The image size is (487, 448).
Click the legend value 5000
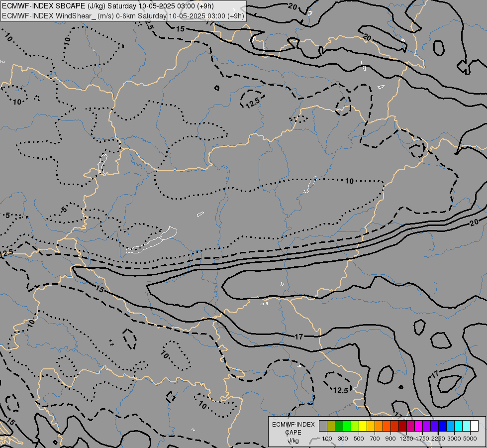point(470,439)
